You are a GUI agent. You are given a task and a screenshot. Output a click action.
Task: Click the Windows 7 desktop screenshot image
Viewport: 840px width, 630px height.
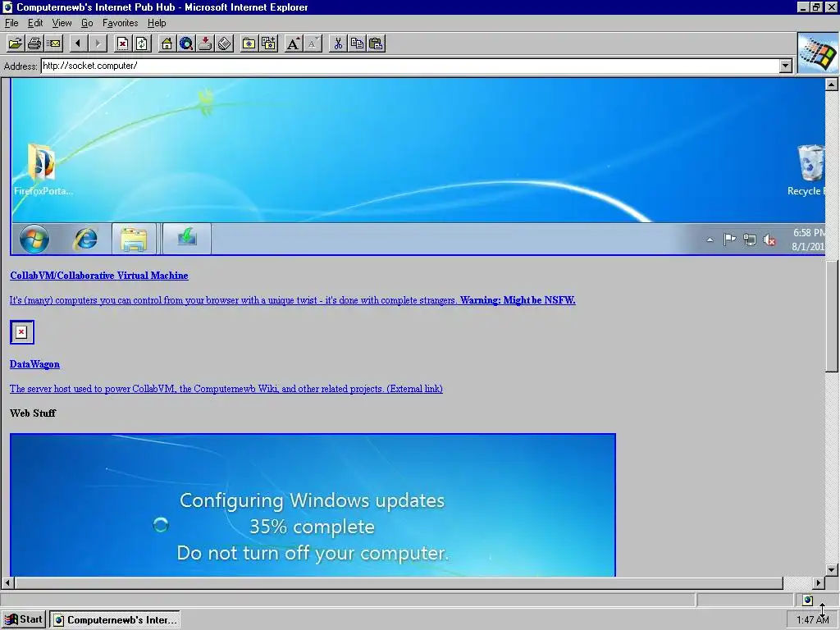click(418, 167)
